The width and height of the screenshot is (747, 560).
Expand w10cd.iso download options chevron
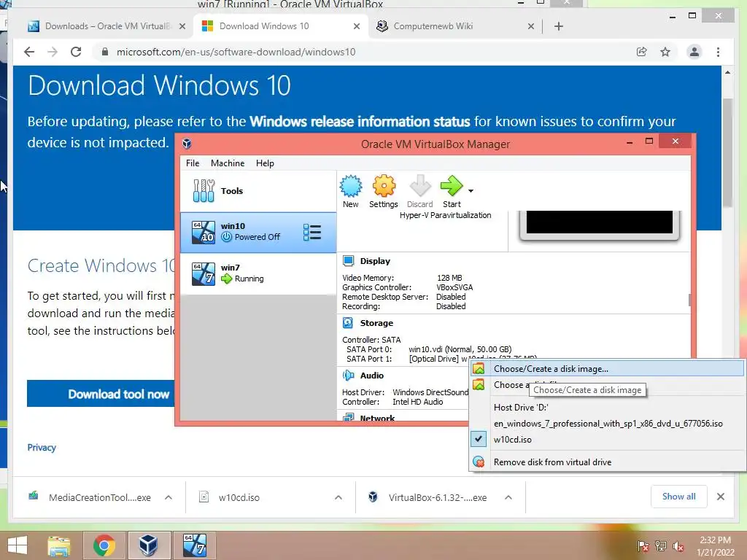click(338, 497)
